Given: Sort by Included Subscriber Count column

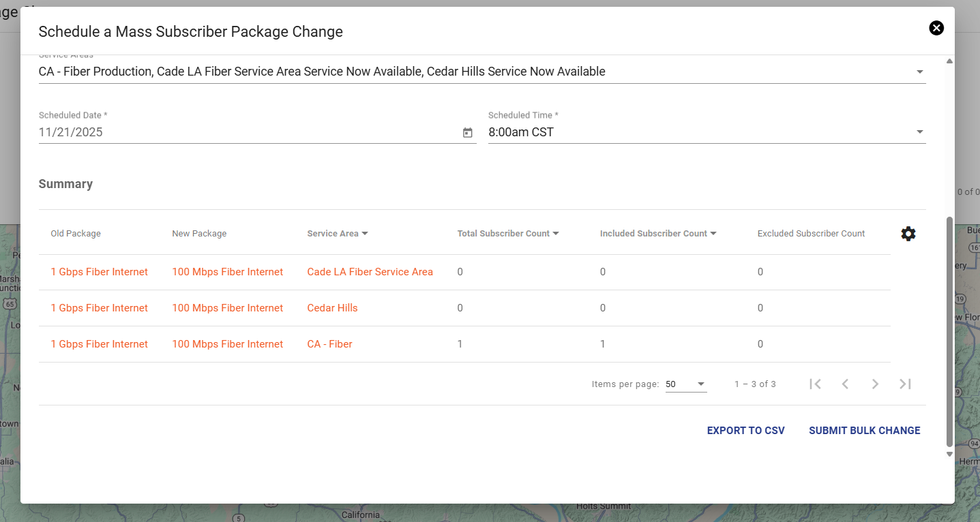Looking at the screenshot, I should click(657, 234).
